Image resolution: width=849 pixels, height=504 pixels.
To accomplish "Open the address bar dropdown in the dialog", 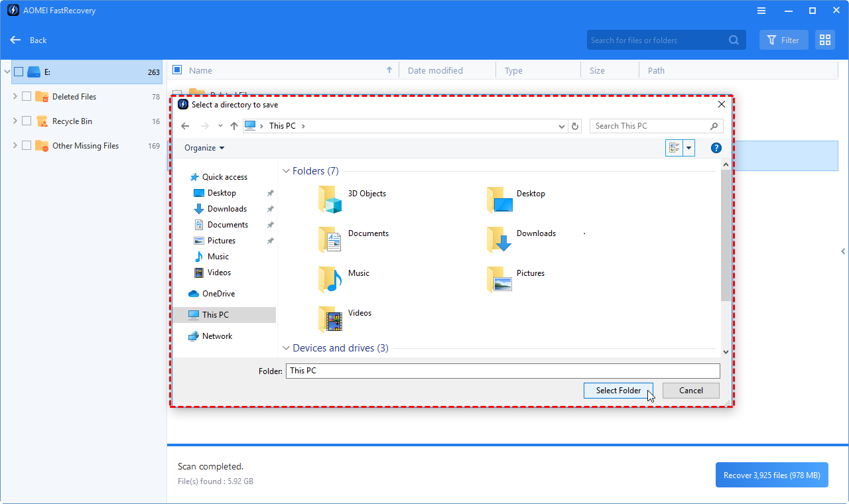I will [x=561, y=125].
